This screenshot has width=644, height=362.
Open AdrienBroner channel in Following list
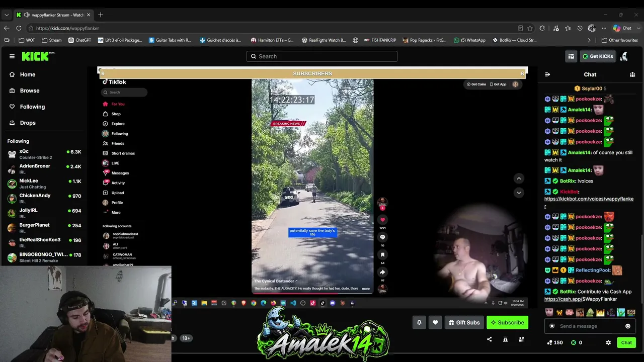(44, 168)
